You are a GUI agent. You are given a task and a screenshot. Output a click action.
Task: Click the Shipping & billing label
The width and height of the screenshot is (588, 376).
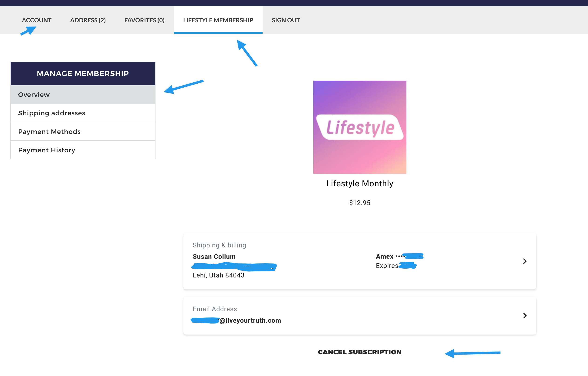[x=219, y=245]
